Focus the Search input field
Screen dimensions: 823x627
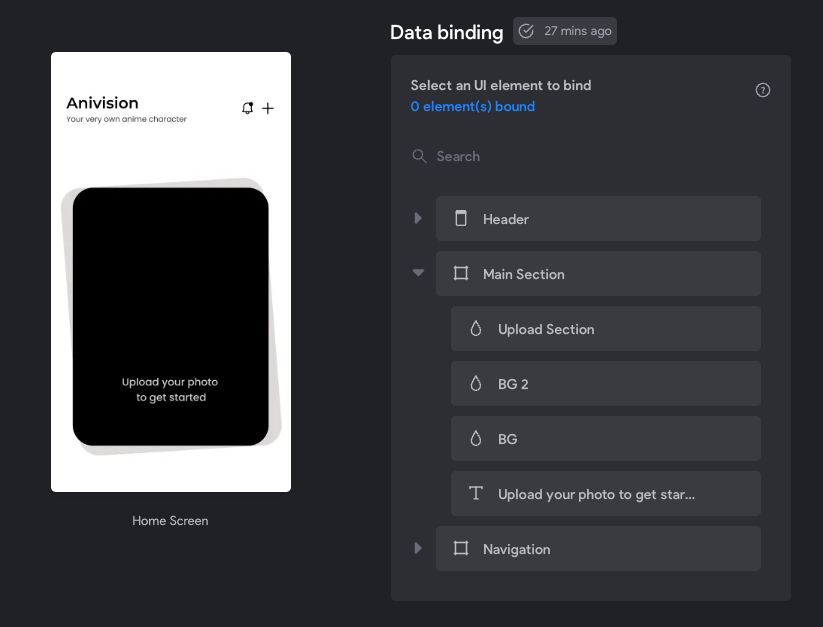point(586,156)
